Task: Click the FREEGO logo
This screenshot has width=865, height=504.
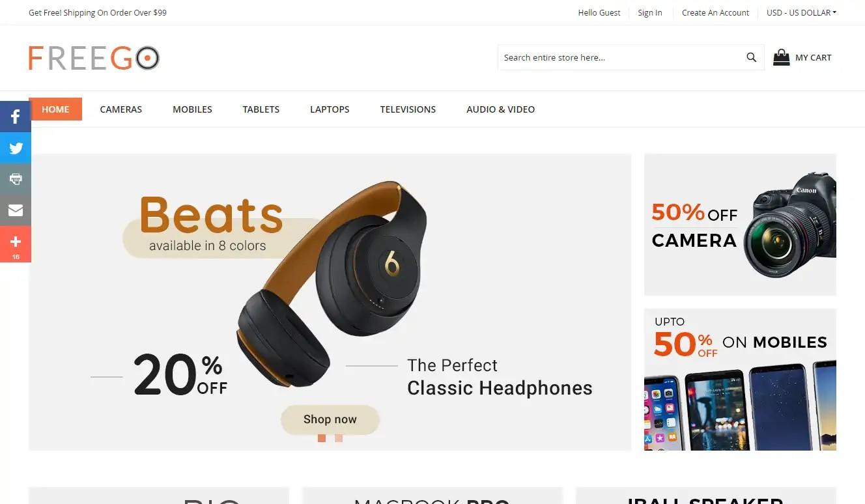Action: (x=94, y=58)
